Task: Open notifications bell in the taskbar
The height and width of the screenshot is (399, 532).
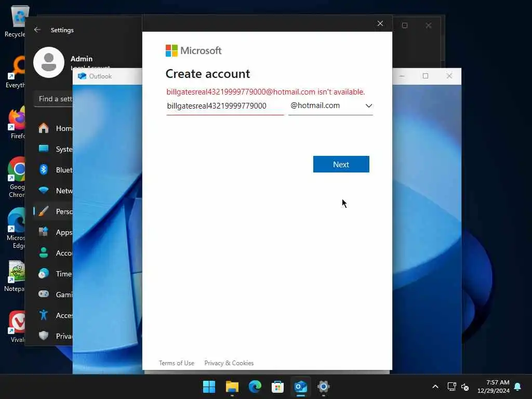Action: (x=518, y=387)
